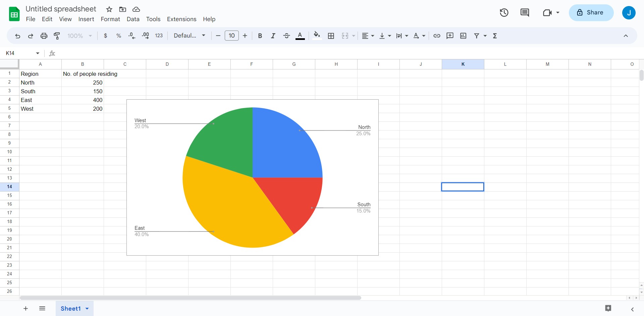Viewport: 644px width, 316px height.
Task: Open the fill color picker
Action: pyautogui.click(x=317, y=36)
